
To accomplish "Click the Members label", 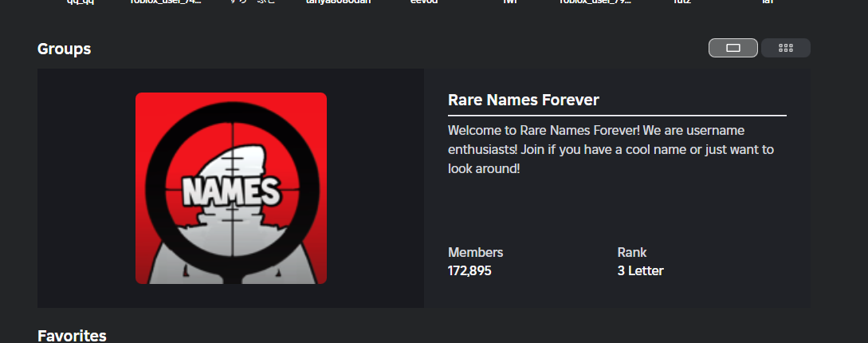I will 476,253.
